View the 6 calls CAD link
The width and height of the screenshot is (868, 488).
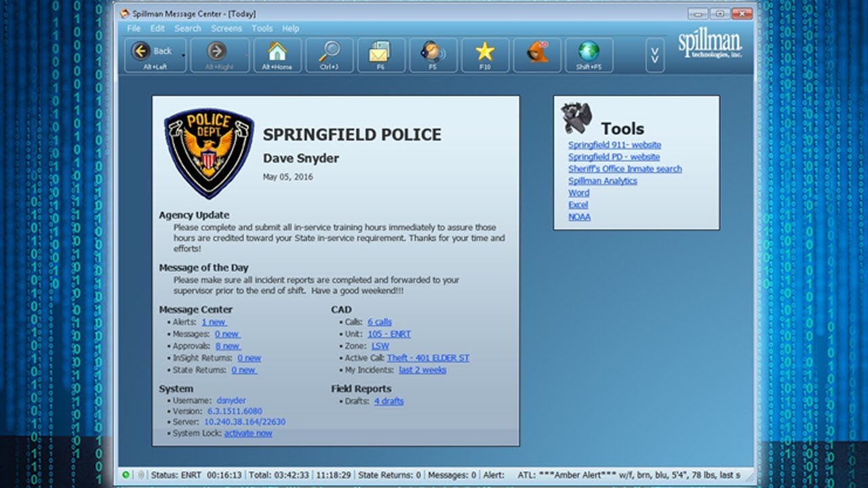click(x=380, y=322)
